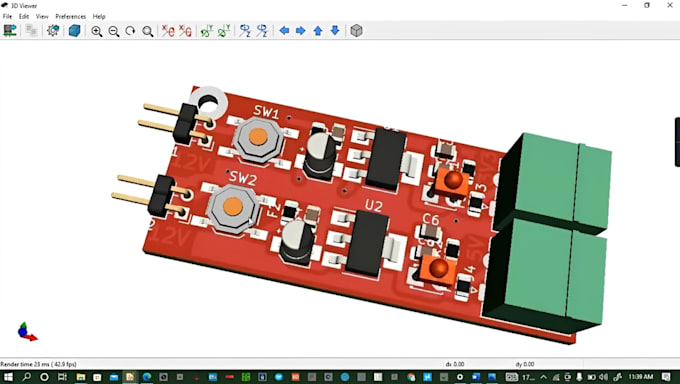680x384 pixels.
Task: Pan board down with blue down arrow
Action: tap(334, 31)
